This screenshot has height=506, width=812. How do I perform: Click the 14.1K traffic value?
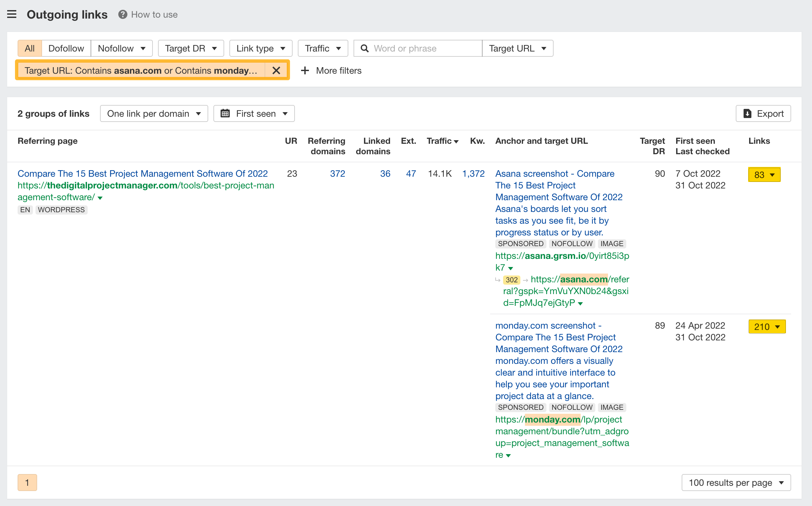[x=440, y=173]
